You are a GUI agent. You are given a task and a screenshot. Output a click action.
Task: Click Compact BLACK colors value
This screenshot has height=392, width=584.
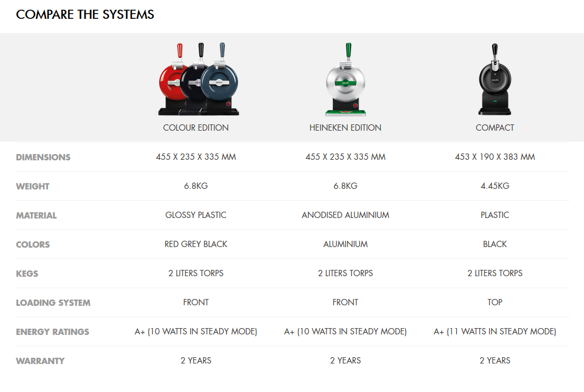[494, 244]
